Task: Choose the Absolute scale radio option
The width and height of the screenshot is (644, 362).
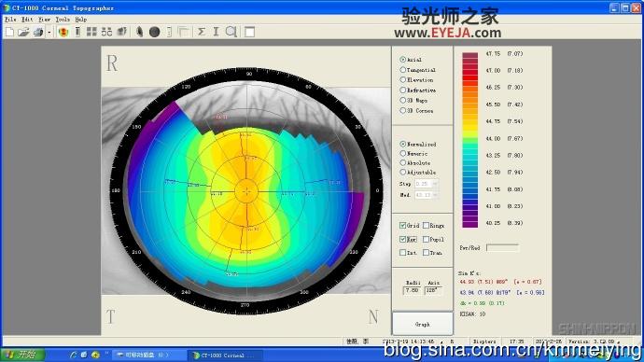Action: click(403, 162)
